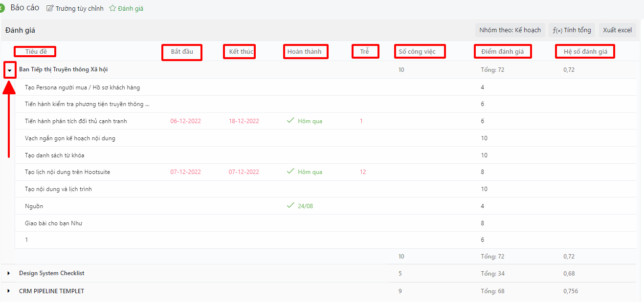Click the edit icon beside Trường tùy chỉnh
Image resolution: width=644 pixels, height=302 pixels.
click(x=50, y=9)
